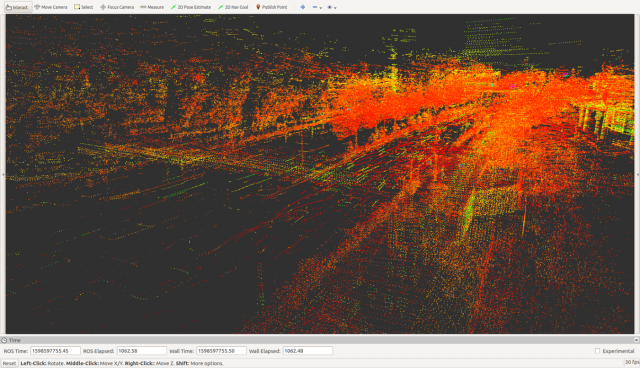This screenshot has height=368, width=640.
Task: Open the minus remove-tool dropdown
Action: click(x=317, y=7)
